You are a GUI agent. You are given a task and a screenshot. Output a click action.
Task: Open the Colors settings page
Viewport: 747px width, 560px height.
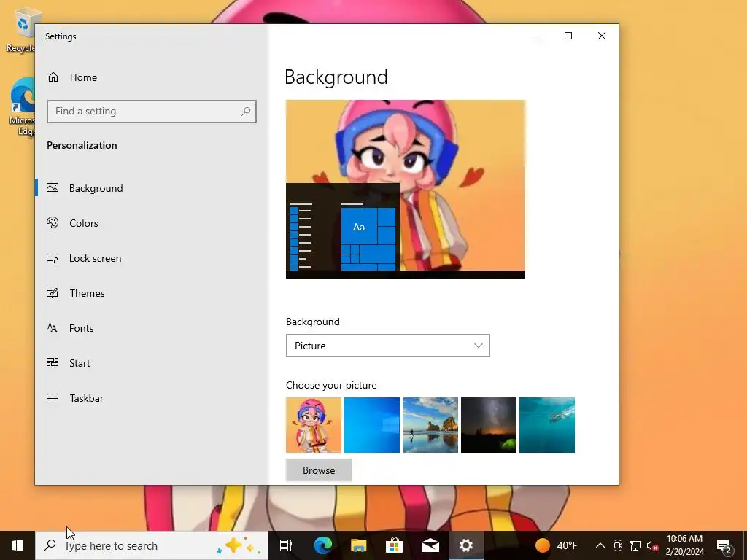pos(152,223)
